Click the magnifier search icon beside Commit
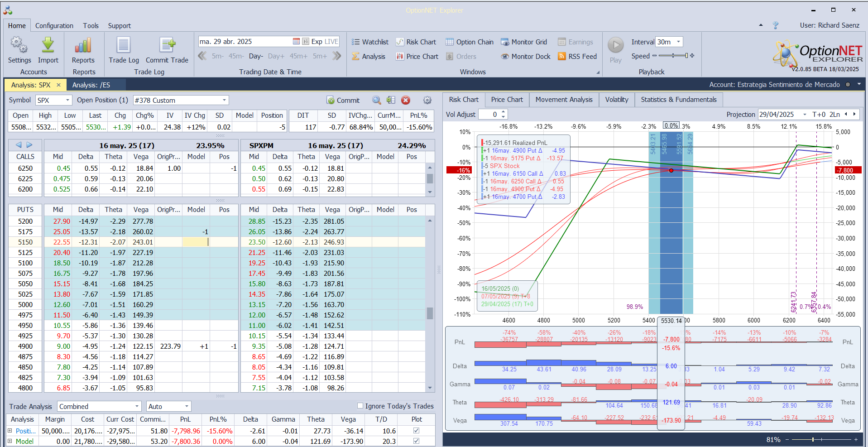The width and height of the screenshot is (868, 447). [377, 100]
